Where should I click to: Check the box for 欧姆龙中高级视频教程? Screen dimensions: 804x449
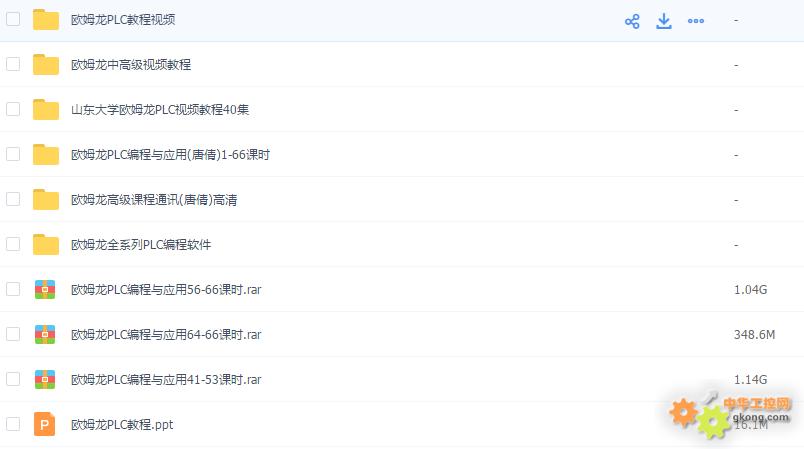click(13, 64)
